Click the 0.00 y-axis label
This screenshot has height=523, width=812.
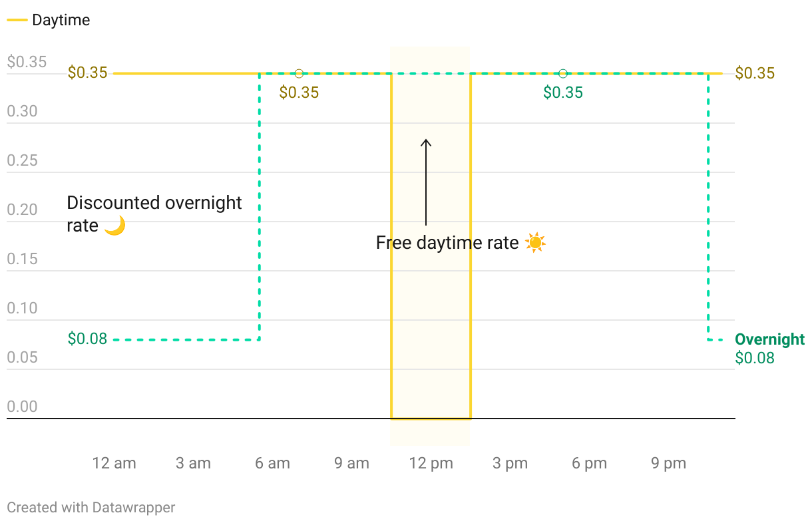click(x=22, y=407)
